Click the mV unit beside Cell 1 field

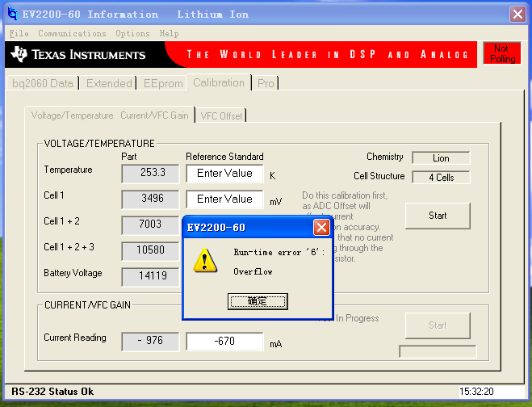[276, 202]
